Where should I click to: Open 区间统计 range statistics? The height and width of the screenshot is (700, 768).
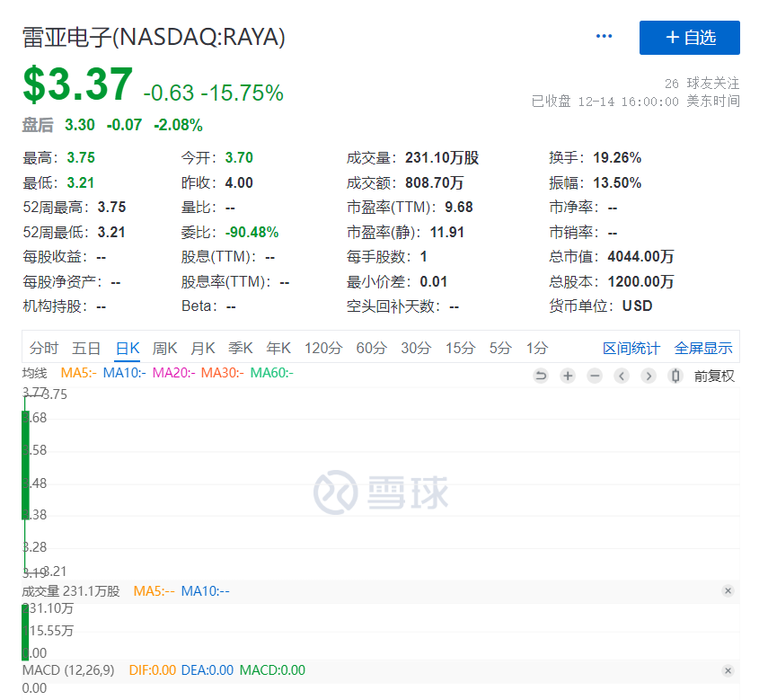point(631,349)
